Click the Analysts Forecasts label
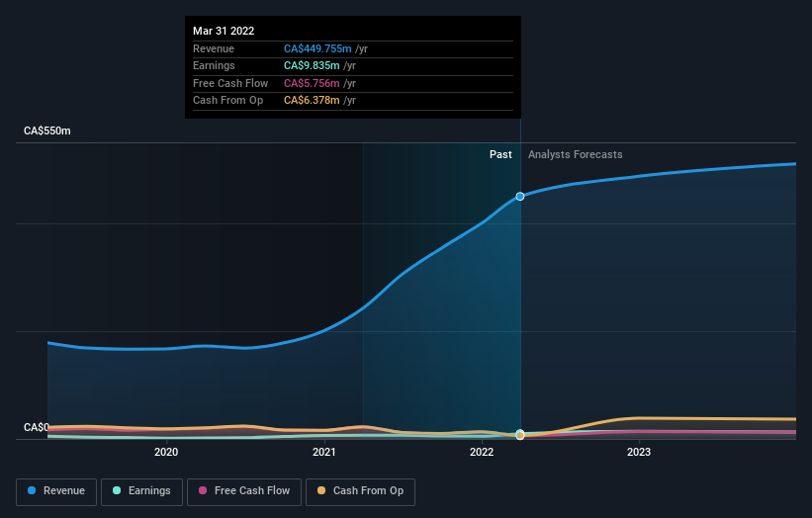The height and width of the screenshot is (518, 812). (576, 155)
